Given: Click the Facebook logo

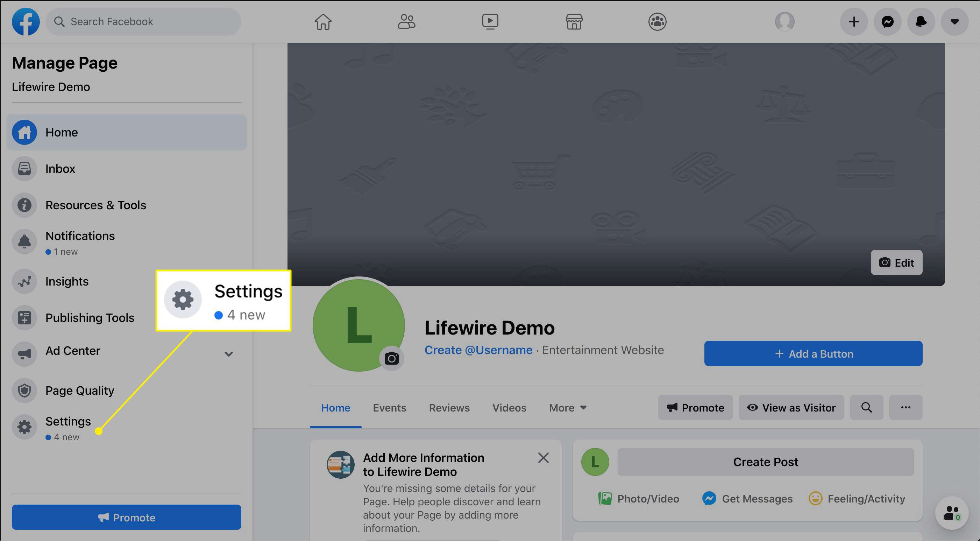Looking at the screenshot, I should (x=26, y=22).
